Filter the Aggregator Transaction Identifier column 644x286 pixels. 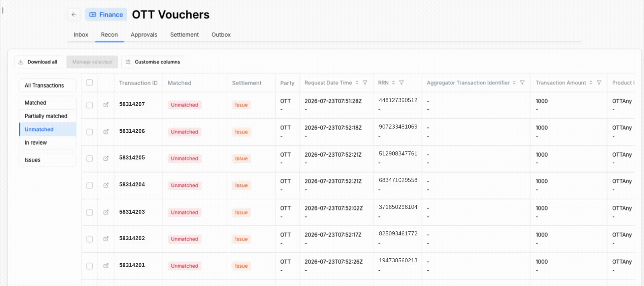pos(522,83)
